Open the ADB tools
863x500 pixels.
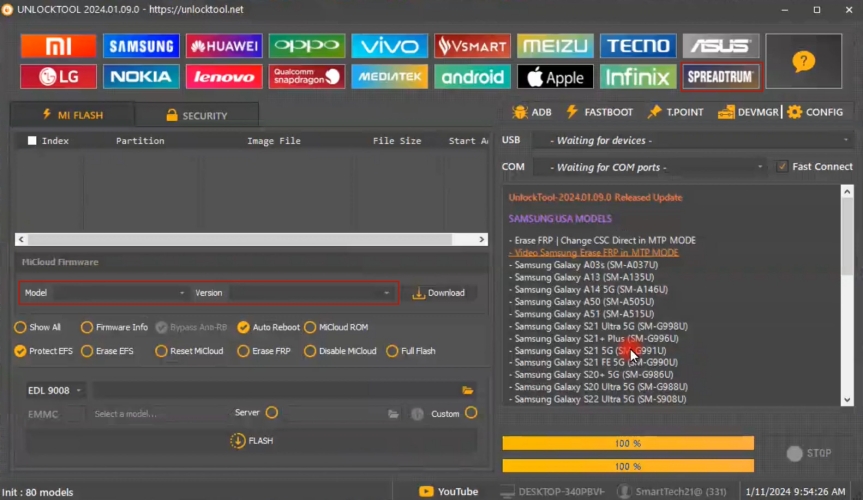tap(532, 112)
